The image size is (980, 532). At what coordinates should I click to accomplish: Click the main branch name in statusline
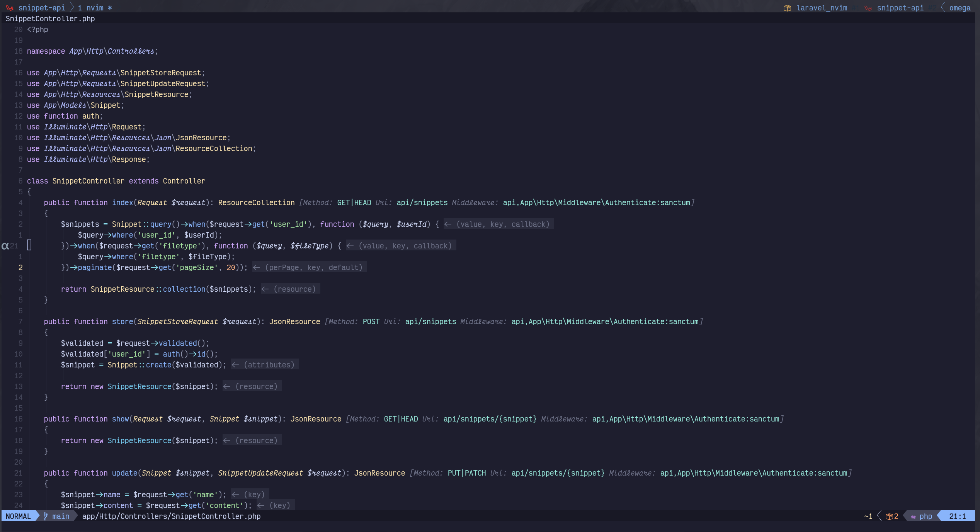pyautogui.click(x=61, y=516)
